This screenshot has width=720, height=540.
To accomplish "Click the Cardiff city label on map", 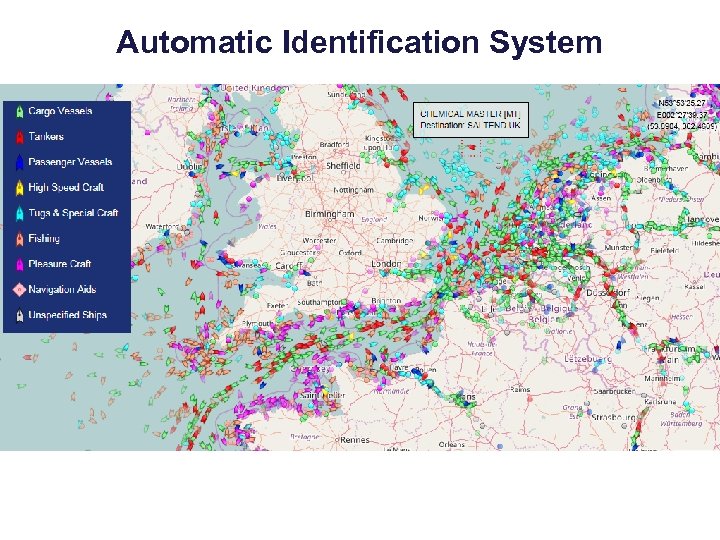I will pos(289,266).
